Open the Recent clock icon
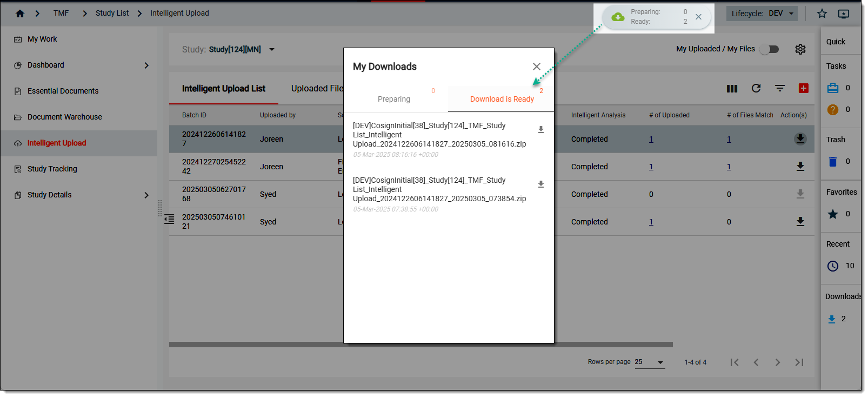Screen dimensions: 868x397 (x=833, y=266)
